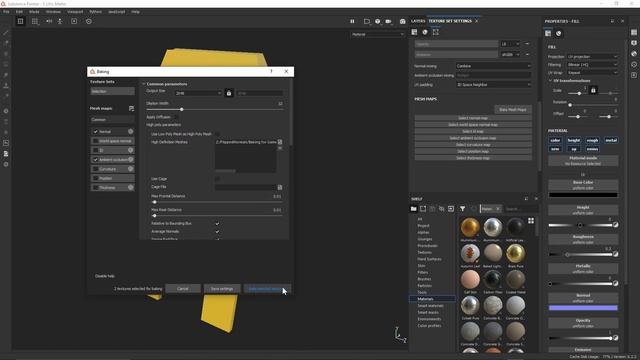Screen dimensions: 640x360
Task: Click Save settings in Baking dialog
Action: (222, 289)
